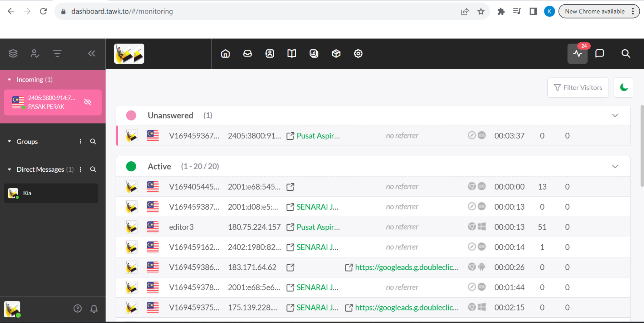644x323 pixels.
Task: Open the chat messages bubble icon
Action: coord(600,54)
